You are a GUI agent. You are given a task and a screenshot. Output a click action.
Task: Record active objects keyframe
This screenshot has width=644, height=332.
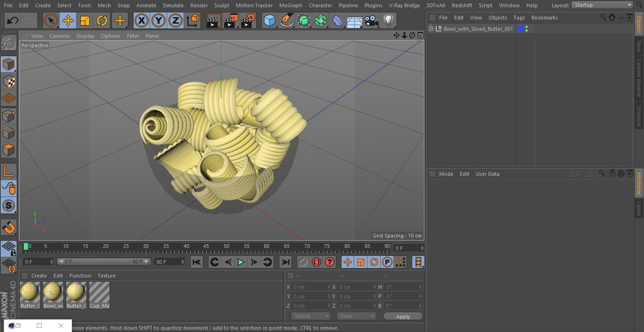point(303,262)
